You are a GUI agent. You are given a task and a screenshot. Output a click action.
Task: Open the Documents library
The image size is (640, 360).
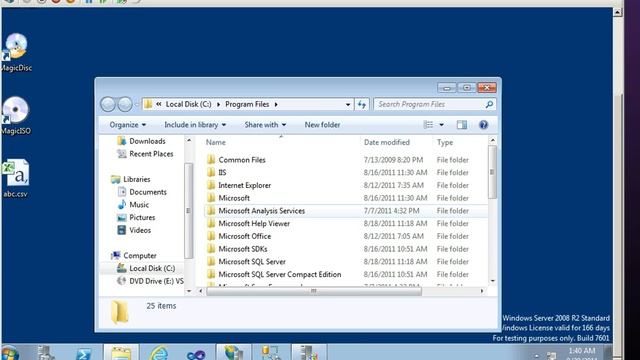pyautogui.click(x=142, y=192)
